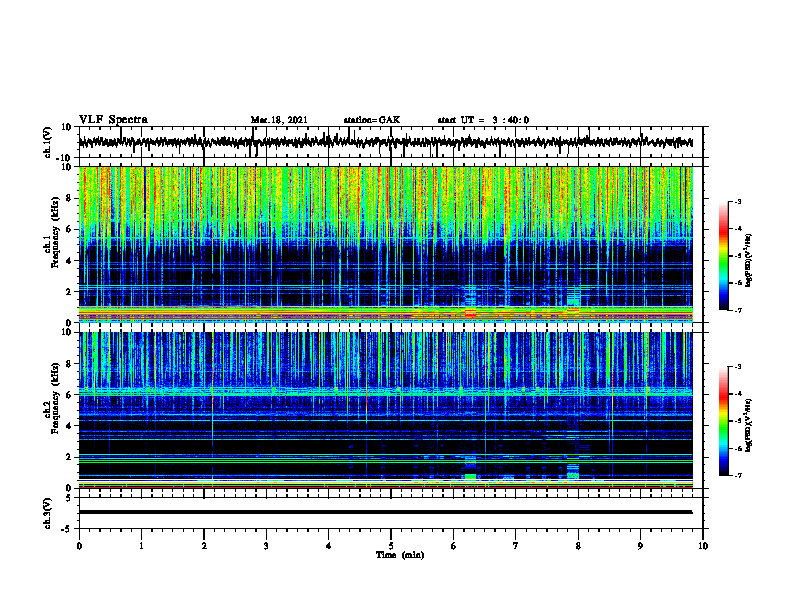Click the ch.2 "Frequency (kHz)" axis label
The width and height of the screenshot is (792, 612).
[x=55, y=398]
